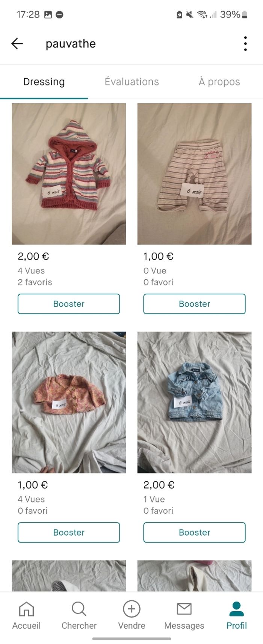Tap the back arrow icon
Screen dimensions: 263x644
coord(17,44)
